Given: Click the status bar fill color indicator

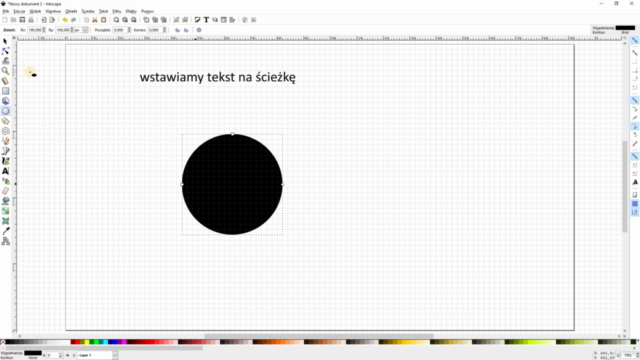Looking at the screenshot, I should coord(33,353).
